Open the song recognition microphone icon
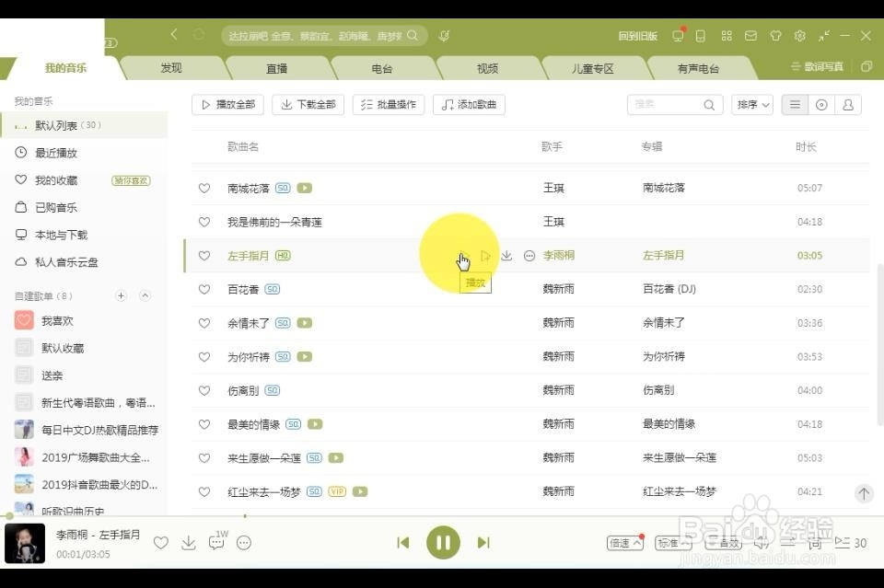884x588 pixels. click(444, 36)
